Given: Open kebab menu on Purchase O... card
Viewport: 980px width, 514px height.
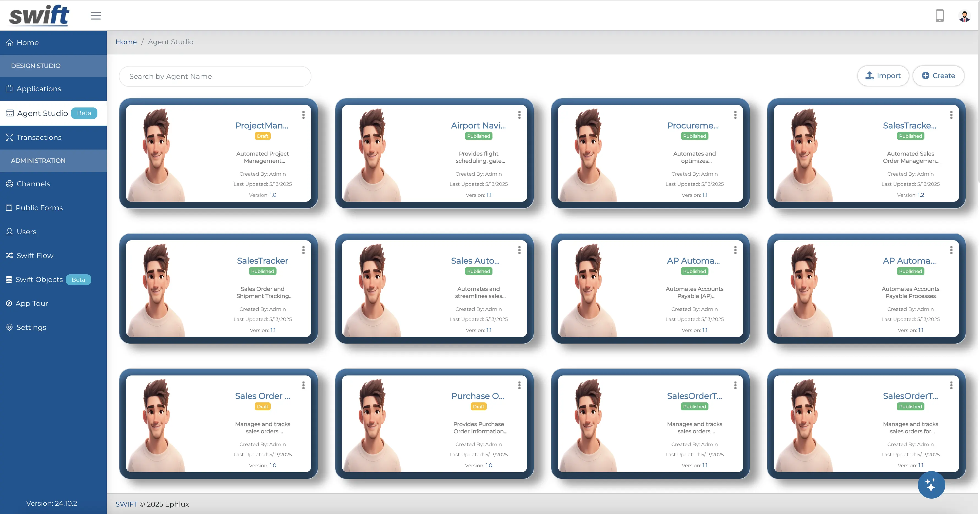Looking at the screenshot, I should (519, 385).
